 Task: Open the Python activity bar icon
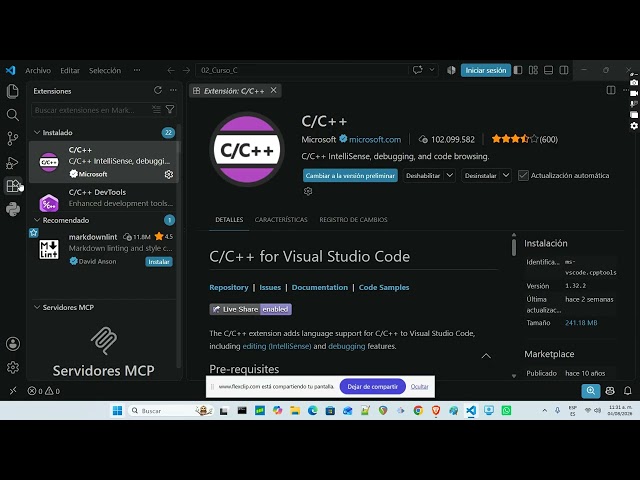point(13,209)
